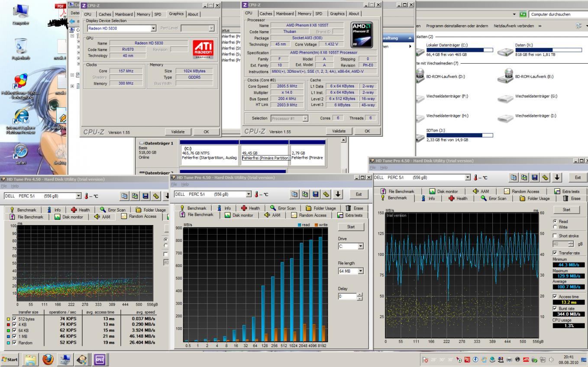Open Folding@home desktop shortcut
The height and width of the screenshot is (367, 588).
(x=21, y=85)
